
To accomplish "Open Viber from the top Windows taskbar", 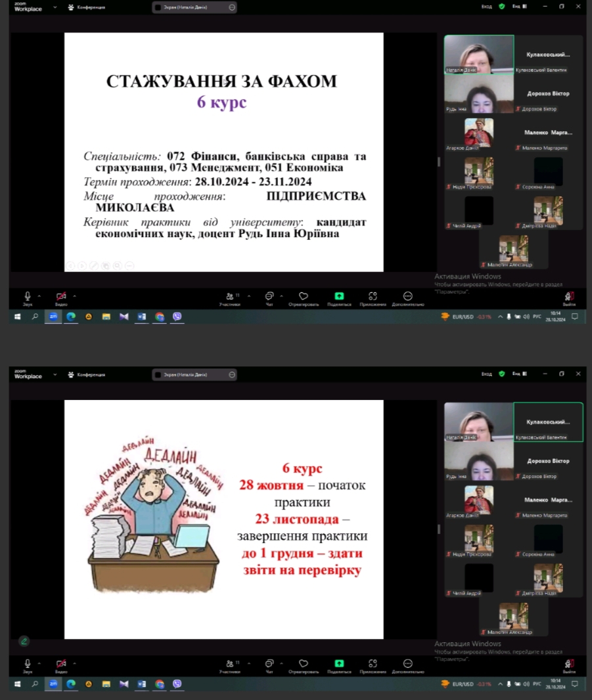I will [x=177, y=317].
